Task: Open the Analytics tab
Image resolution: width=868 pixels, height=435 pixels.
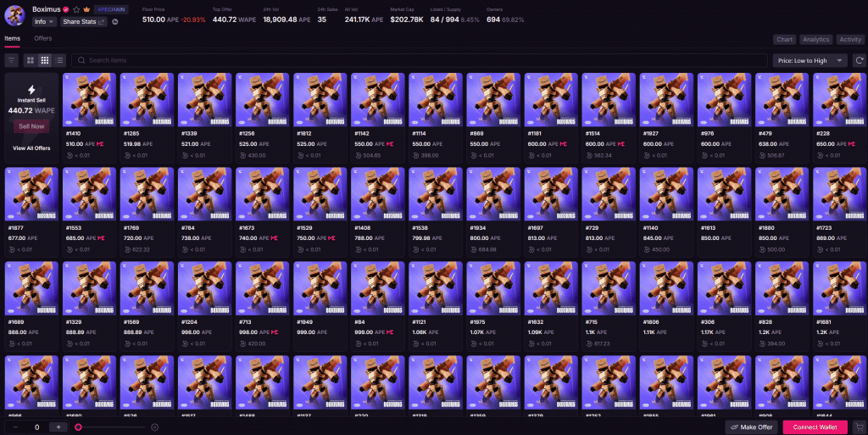Action: pos(816,39)
